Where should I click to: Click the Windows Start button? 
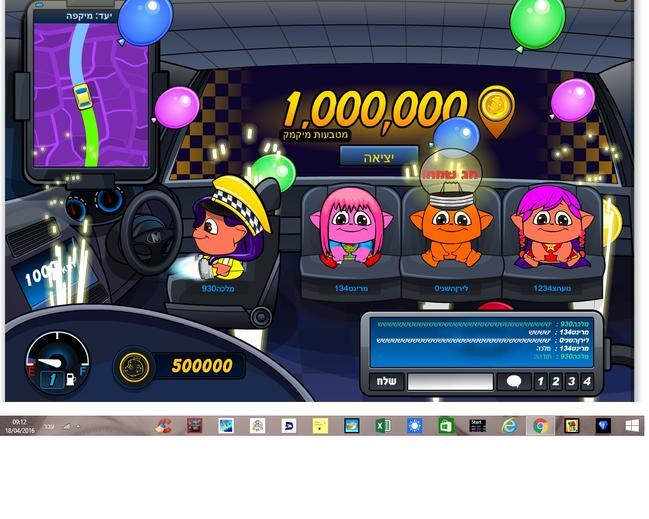tap(632, 426)
